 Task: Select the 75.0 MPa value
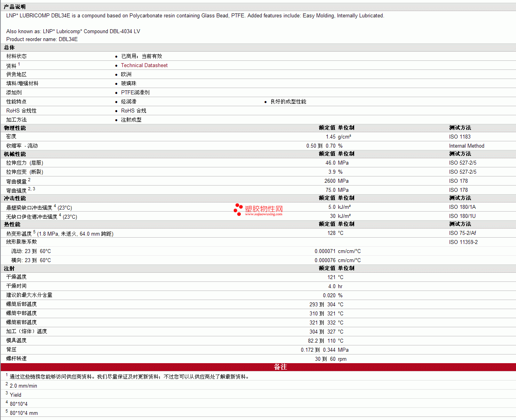coord(337,190)
